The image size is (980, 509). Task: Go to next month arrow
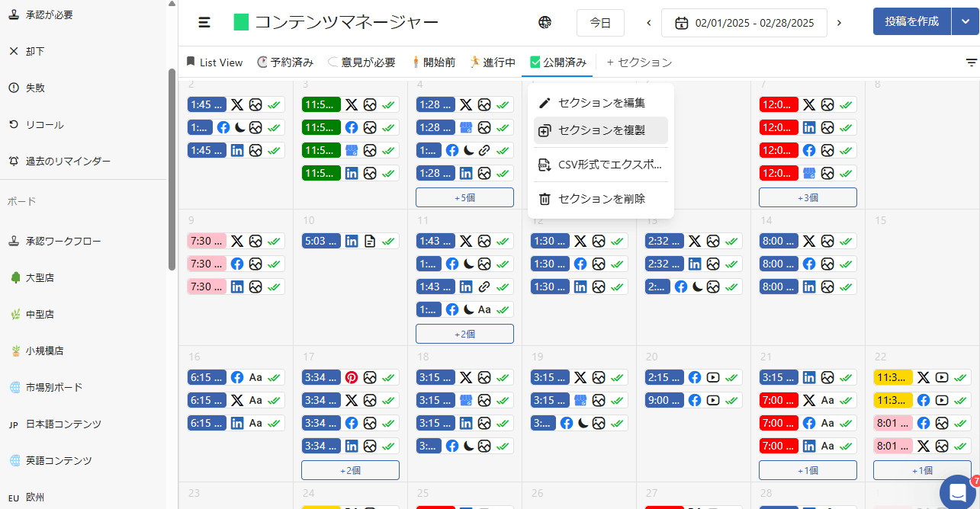point(839,23)
